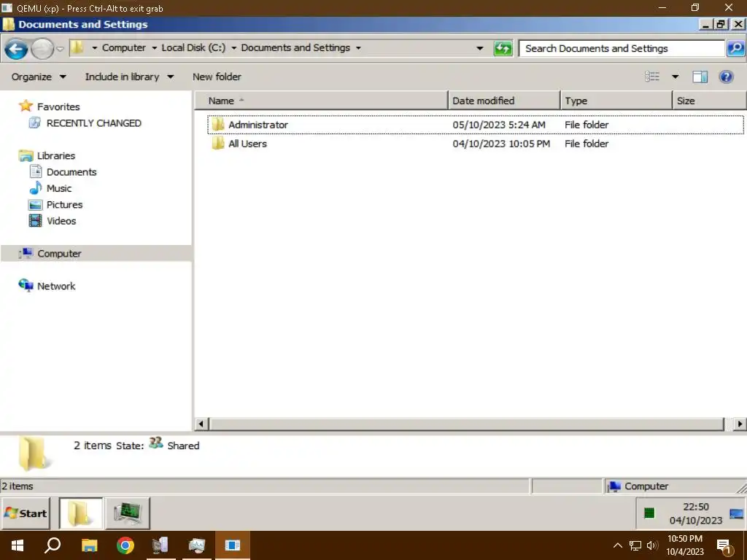Click blue icon right of guest clock
Image resolution: width=747 pixels, height=560 pixels.
[736, 514]
